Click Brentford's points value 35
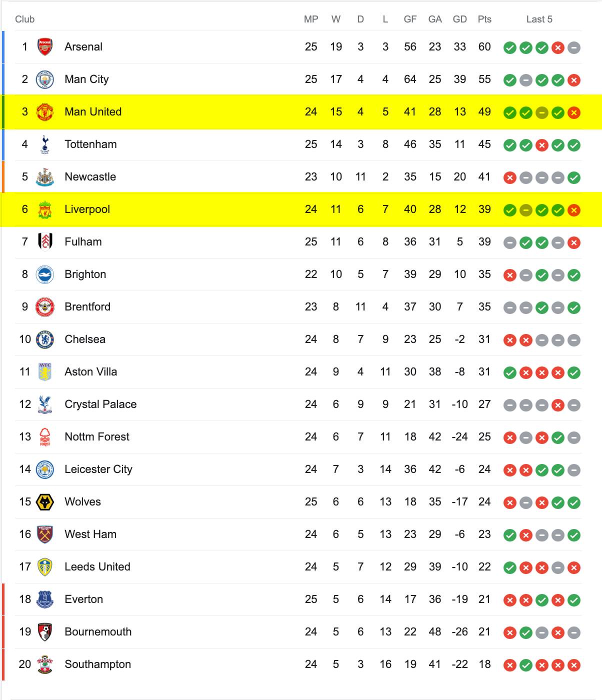Screen dimensions: 602x700 pyautogui.click(x=484, y=307)
